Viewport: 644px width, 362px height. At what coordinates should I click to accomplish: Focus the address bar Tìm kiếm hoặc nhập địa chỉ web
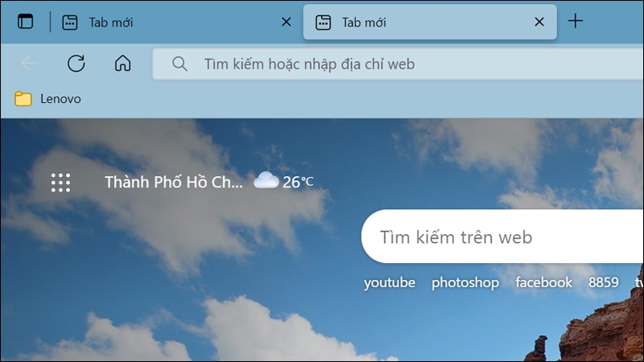398,64
